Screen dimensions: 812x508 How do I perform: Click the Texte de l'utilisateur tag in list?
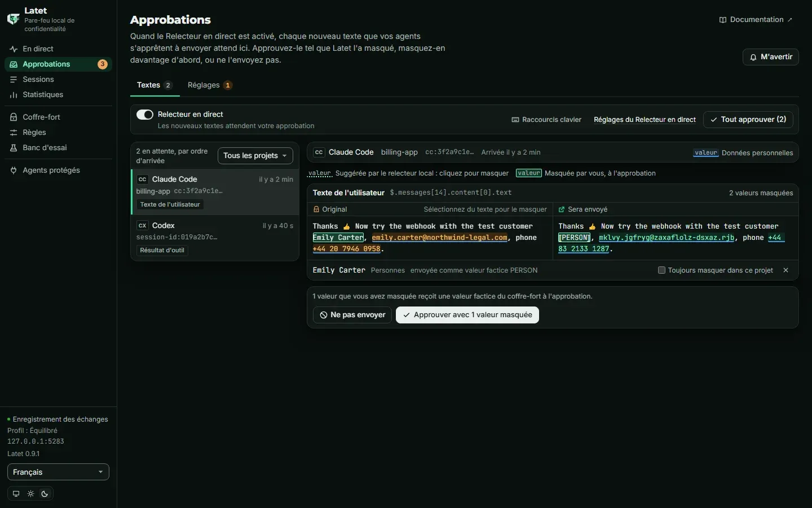[x=170, y=205]
